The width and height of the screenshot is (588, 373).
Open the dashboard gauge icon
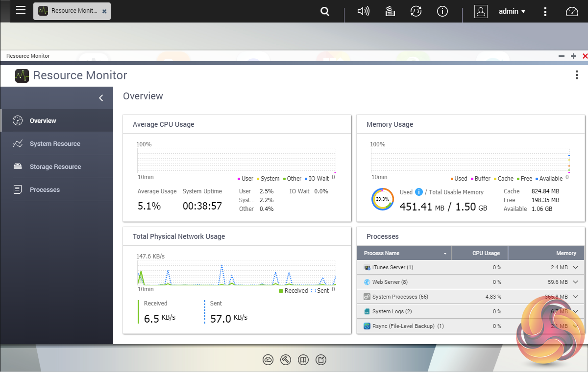coord(572,11)
